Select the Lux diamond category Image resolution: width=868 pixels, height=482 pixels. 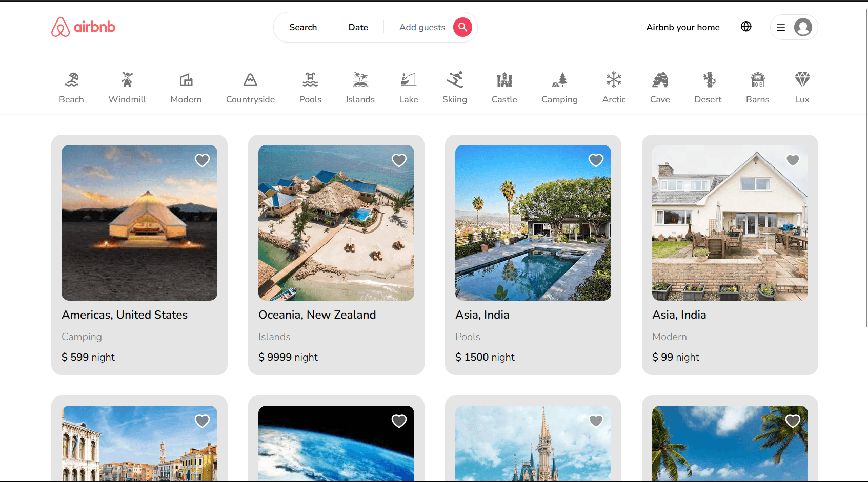pos(802,88)
